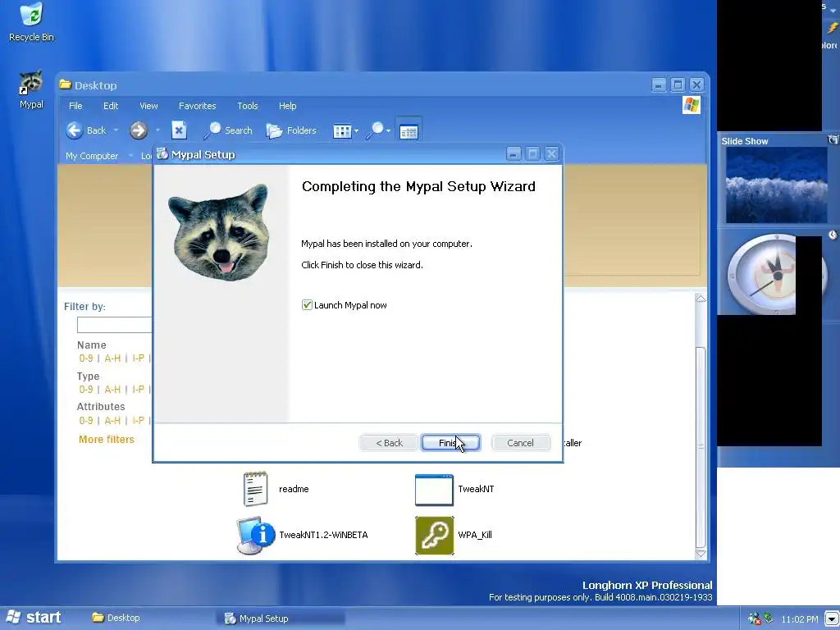
Task: Uncheck the Launch Mypal now checkbox
Action: (307, 305)
